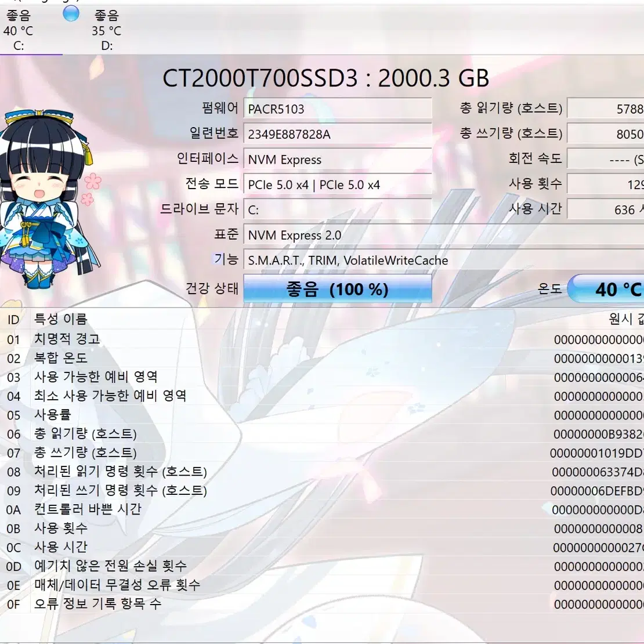
Task: Click the total host writes value field beginning 8050
Action: (606, 134)
